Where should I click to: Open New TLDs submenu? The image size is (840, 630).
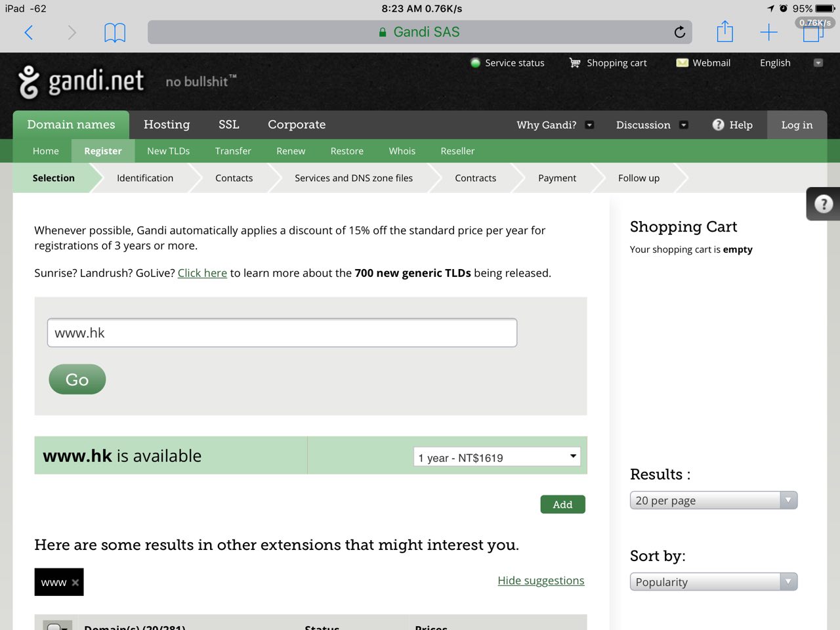(169, 151)
